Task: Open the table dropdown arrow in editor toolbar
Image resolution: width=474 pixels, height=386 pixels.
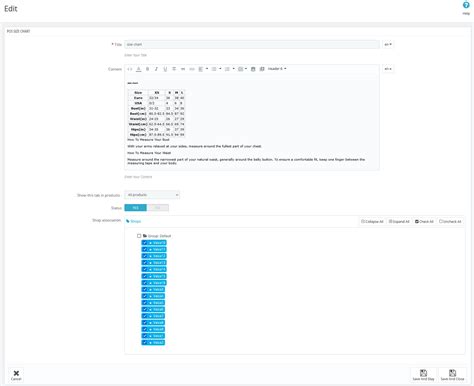Action: coord(246,69)
